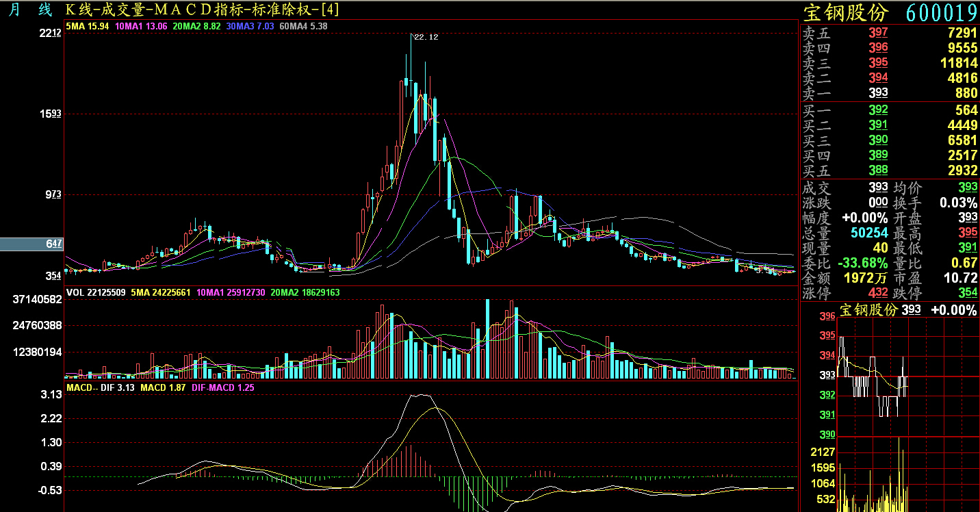The height and width of the screenshot is (512, 980).
Task: Click the stock code 600019
Action: point(942,12)
